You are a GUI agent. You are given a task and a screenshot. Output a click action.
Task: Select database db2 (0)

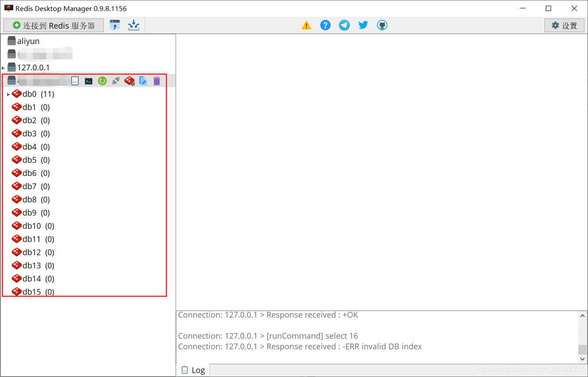click(x=36, y=120)
